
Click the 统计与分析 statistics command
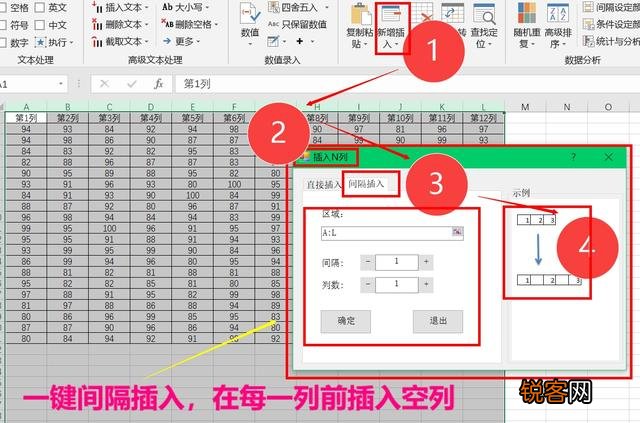click(611, 41)
